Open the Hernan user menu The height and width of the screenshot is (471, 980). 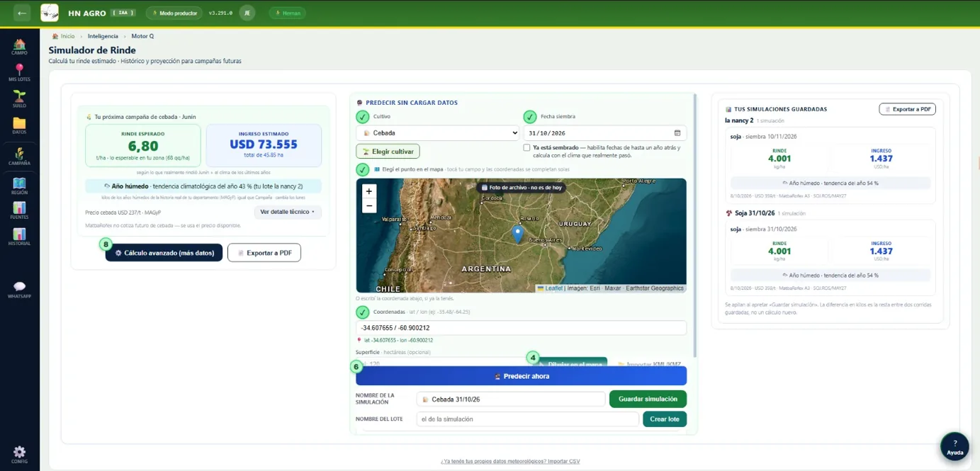(x=287, y=13)
